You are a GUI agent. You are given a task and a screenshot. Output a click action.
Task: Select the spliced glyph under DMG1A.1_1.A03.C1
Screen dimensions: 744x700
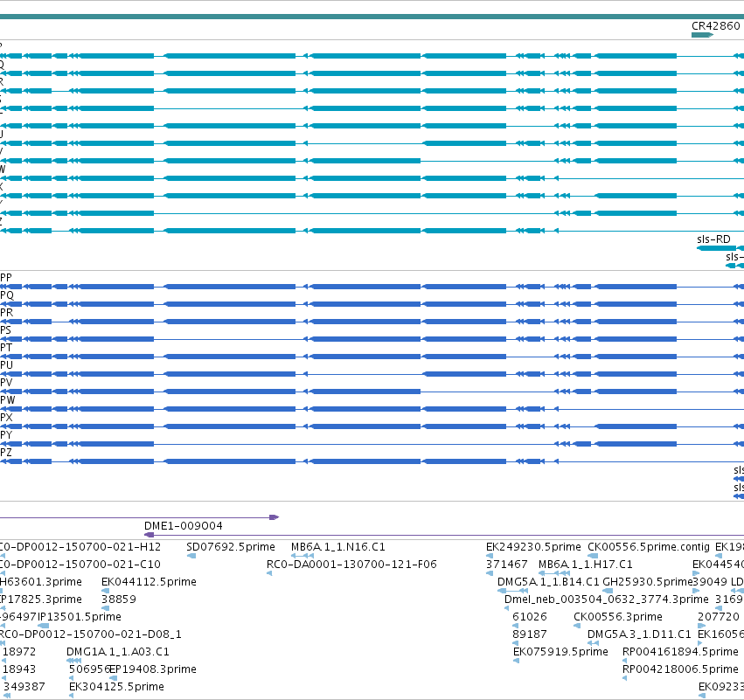click(74, 661)
